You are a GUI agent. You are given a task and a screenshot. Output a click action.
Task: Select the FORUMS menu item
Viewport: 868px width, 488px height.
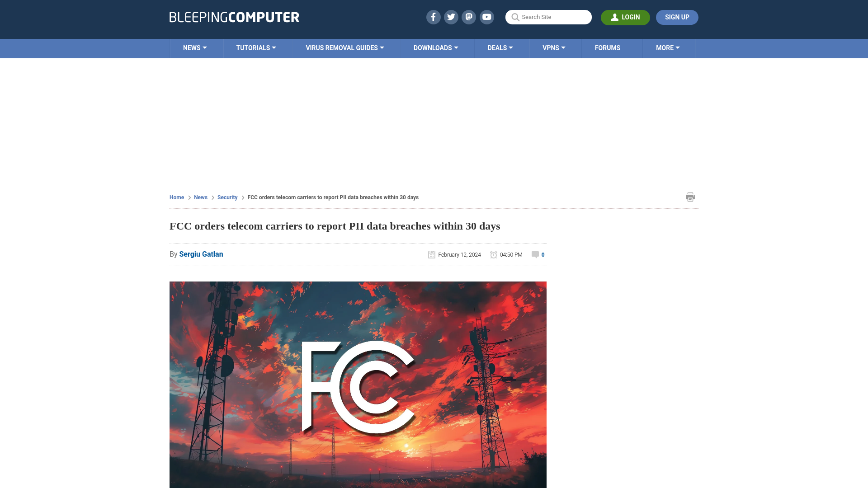click(608, 47)
